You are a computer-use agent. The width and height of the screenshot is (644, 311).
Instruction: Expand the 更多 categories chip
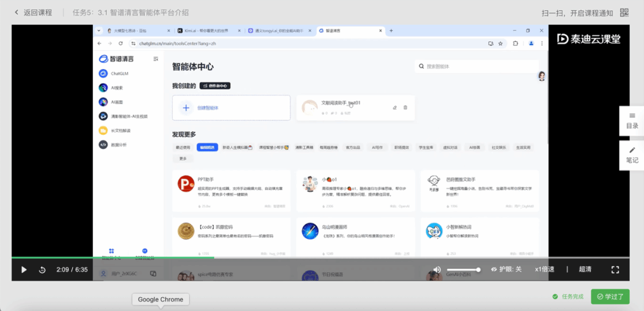(x=183, y=158)
